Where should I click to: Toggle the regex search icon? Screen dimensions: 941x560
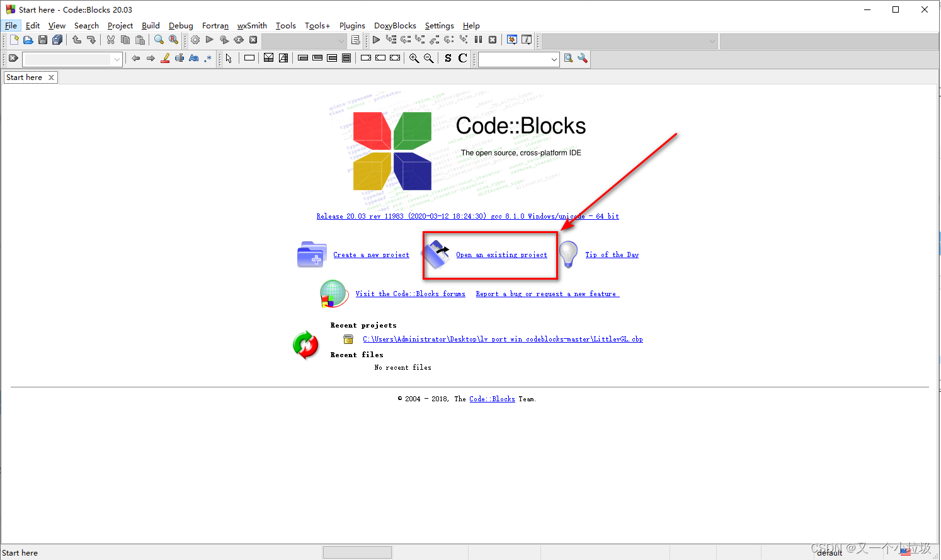click(208, 59)
